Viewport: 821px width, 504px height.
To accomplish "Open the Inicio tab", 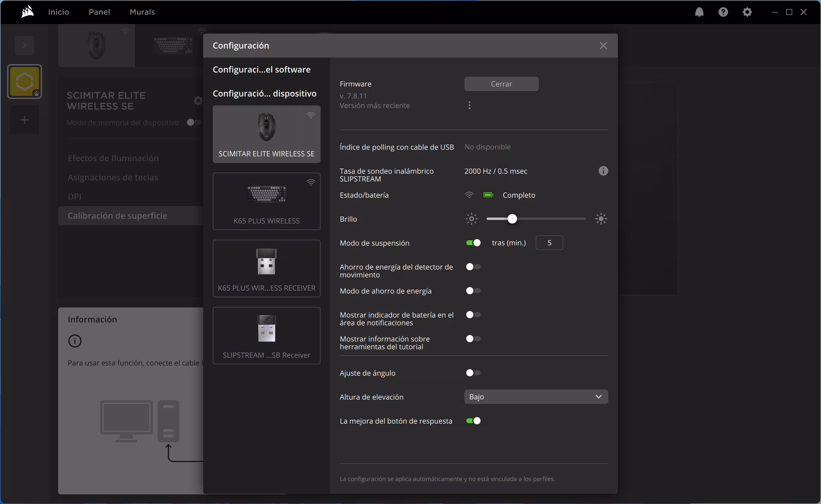I will [59, 12].
